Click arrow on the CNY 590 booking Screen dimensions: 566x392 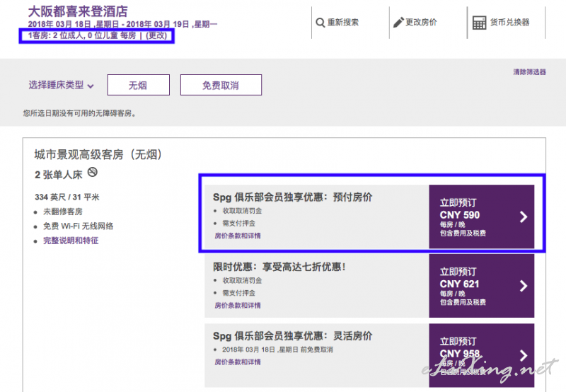pos(524,217)
